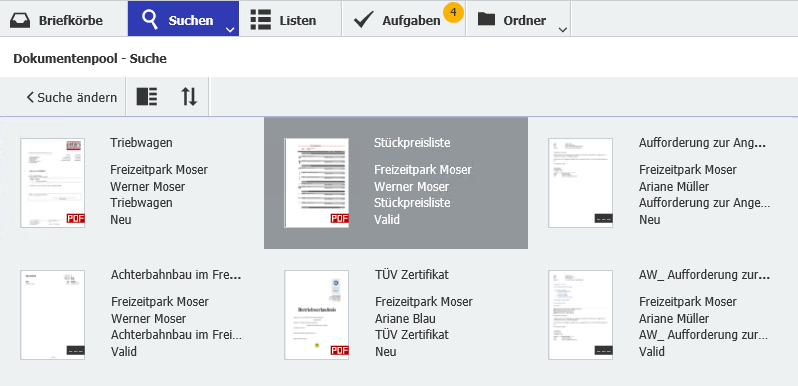Select the Aufforderung zur Ang... title
This screenshot has height=386, width=798.
(702, 143)
